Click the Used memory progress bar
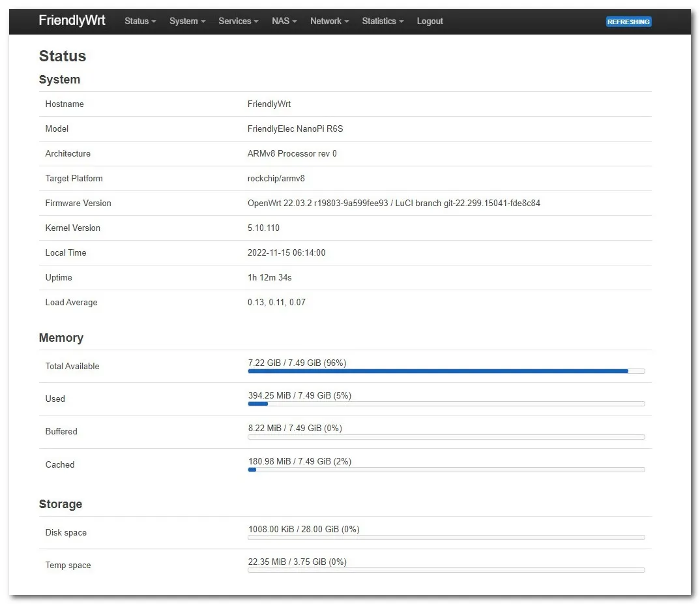The image size is (700, 604). tap(446, 404)
